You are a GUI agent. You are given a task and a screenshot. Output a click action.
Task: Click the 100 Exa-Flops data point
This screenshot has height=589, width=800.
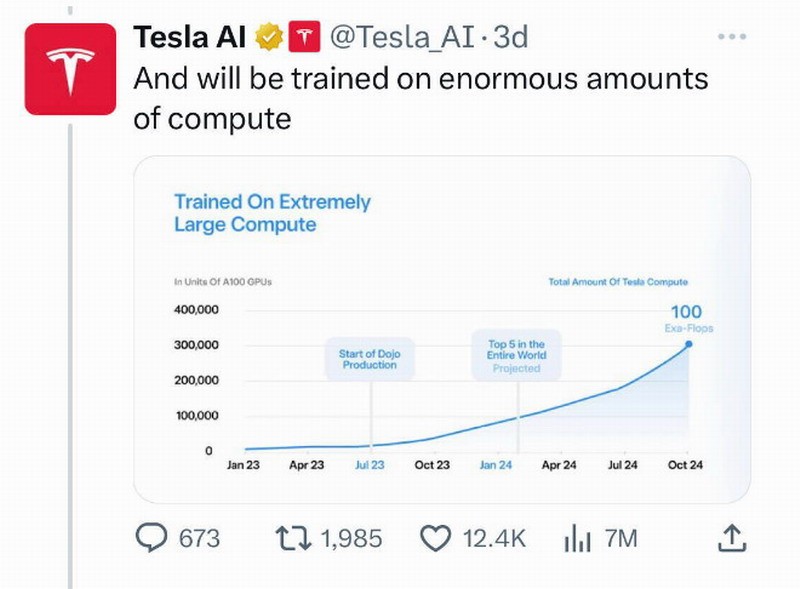[x=689, y=343]
